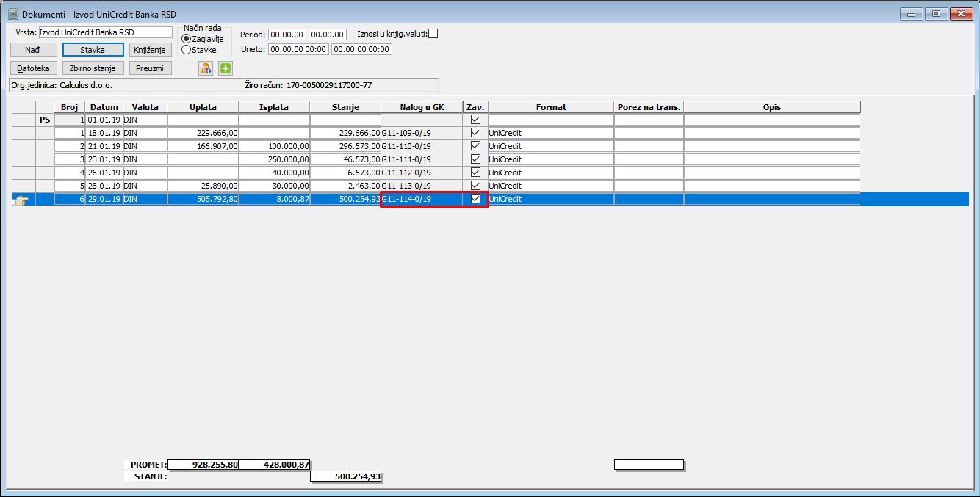Click the Knjiženje button
Screen dimensions: 980x497
pyautogui.click(x=151, y=50)
